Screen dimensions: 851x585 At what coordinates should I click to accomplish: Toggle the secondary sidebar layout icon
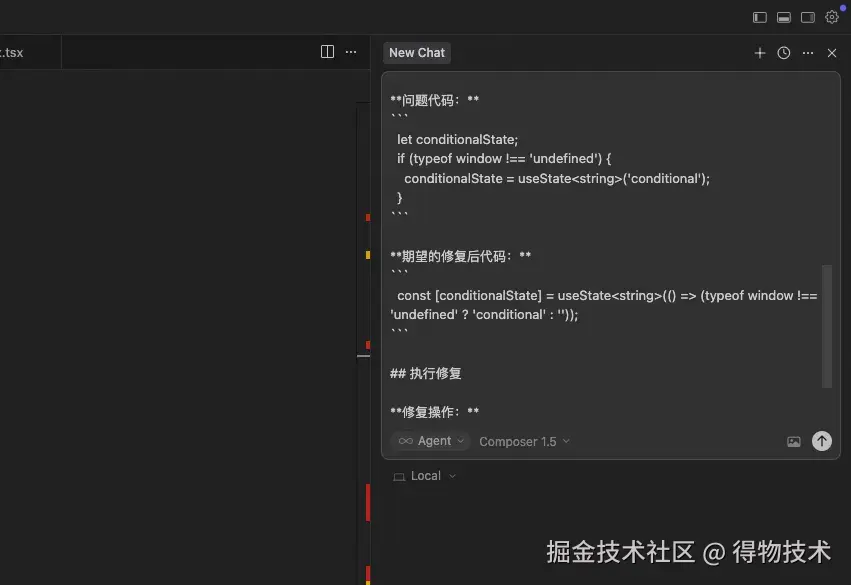coord(808,17)
